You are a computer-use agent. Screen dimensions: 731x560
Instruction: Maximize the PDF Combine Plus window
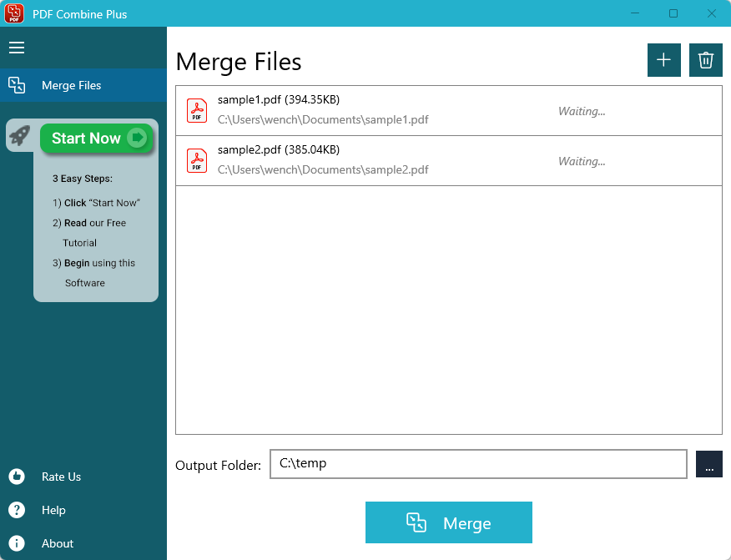tap(673, 13)
